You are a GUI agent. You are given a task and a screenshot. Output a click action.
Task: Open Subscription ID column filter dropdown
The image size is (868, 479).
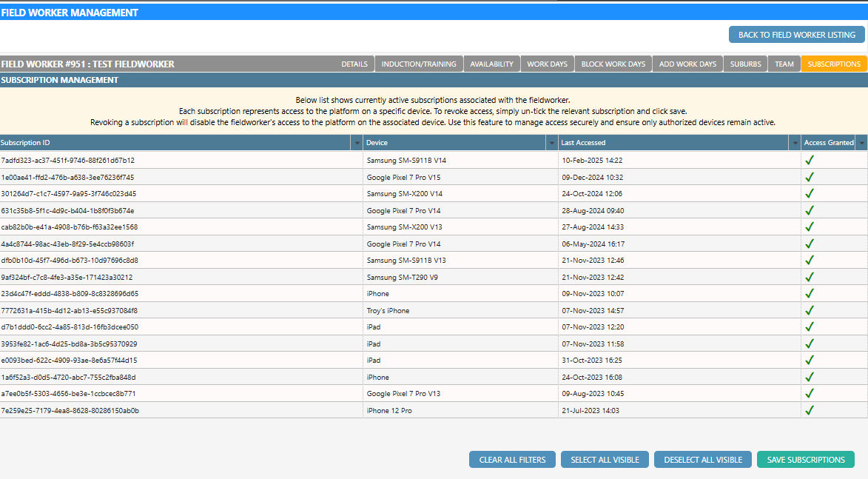357,143
